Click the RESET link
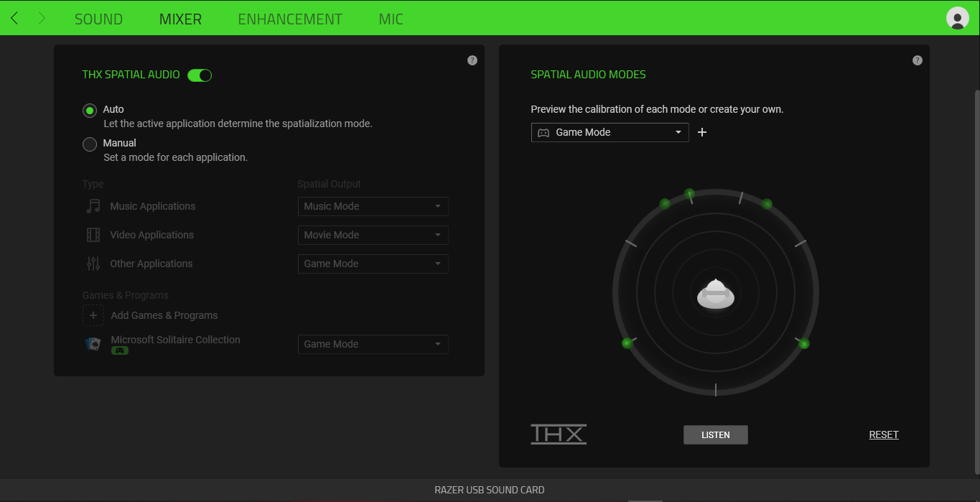This screenshot has width=980, height=502. click(884, 434)
